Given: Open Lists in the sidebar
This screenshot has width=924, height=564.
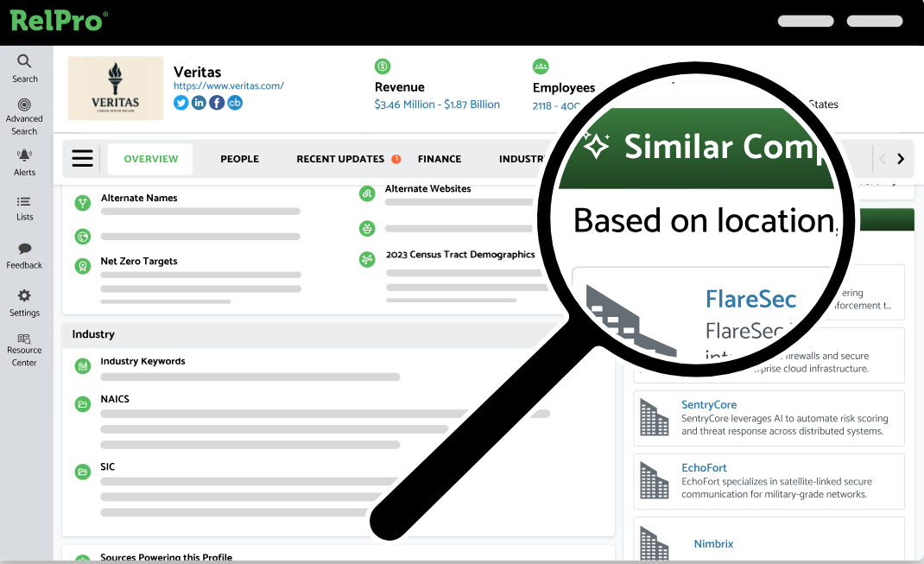Looking at the screenshot, I should point(24,209).
